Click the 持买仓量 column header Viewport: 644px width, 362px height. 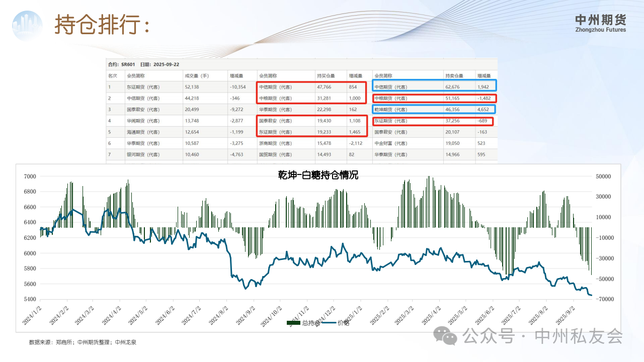coord(325,76)
